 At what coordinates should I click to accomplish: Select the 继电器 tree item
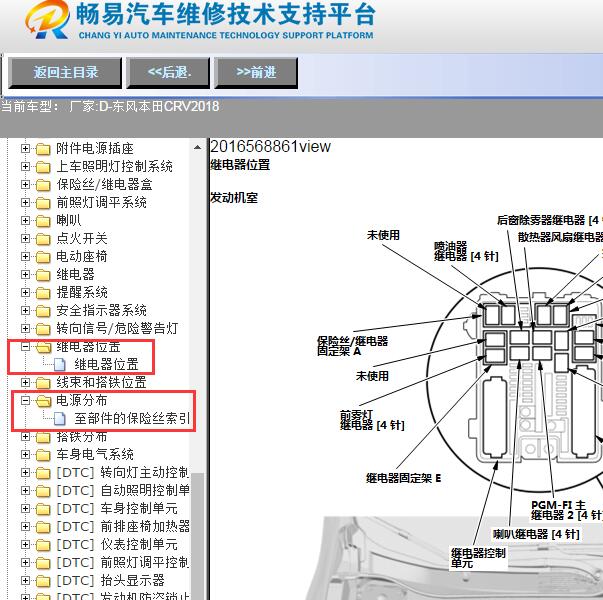(75, 275)
